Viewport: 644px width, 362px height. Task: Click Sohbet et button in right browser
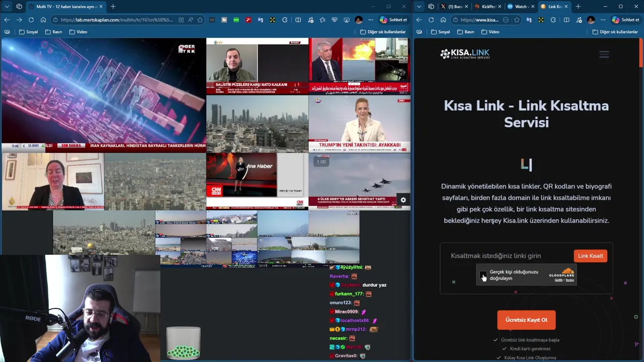[x=626, y=20]
